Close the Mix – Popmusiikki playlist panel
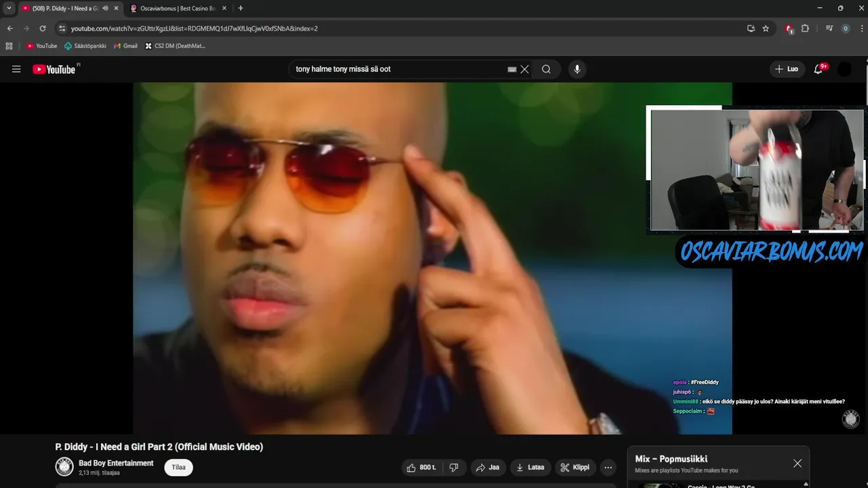Image resolution: width=868 pixels, height=488 pixels. pos(797,464)
